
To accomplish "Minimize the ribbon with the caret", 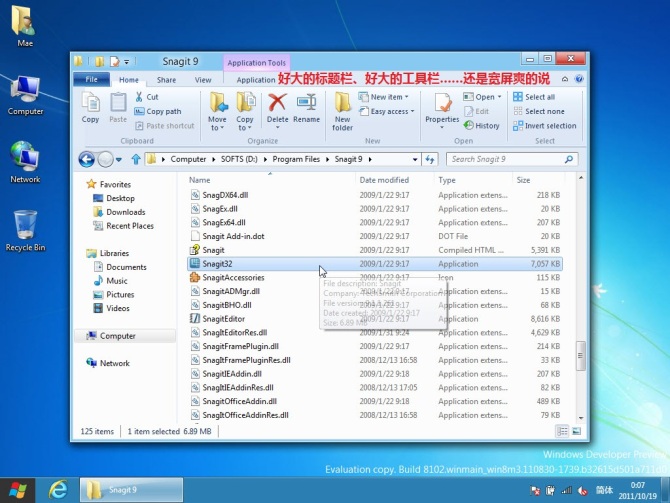I will tap(565, 79).
